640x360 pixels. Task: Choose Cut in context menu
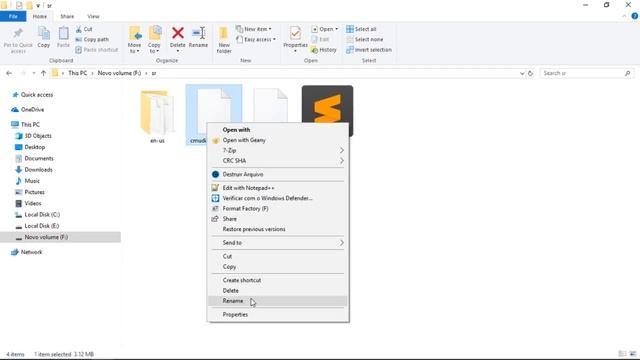[x=278, y=256]
